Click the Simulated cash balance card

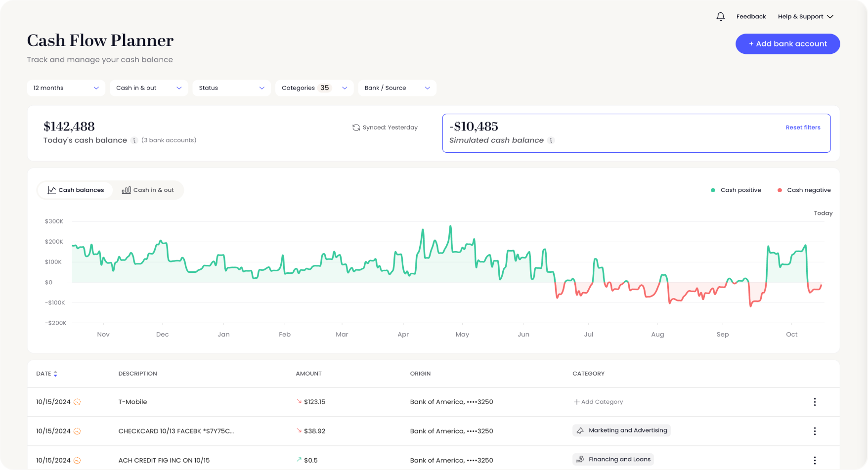pos(636,133)
